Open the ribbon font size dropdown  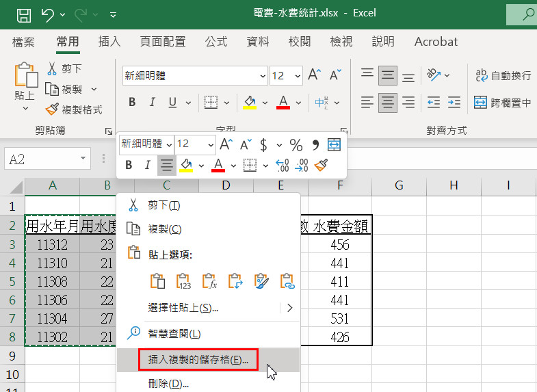(x=298, y=76)
